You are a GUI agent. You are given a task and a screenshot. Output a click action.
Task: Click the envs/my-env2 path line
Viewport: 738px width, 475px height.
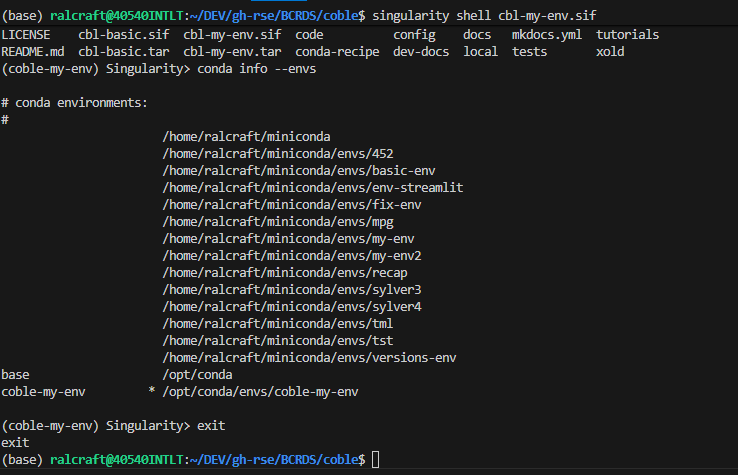click(292, 256)
